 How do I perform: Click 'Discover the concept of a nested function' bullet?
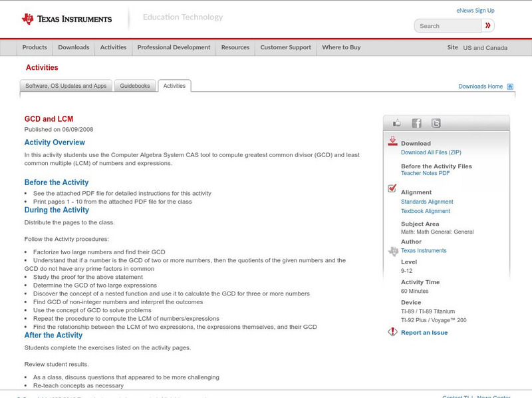[172, 294]
